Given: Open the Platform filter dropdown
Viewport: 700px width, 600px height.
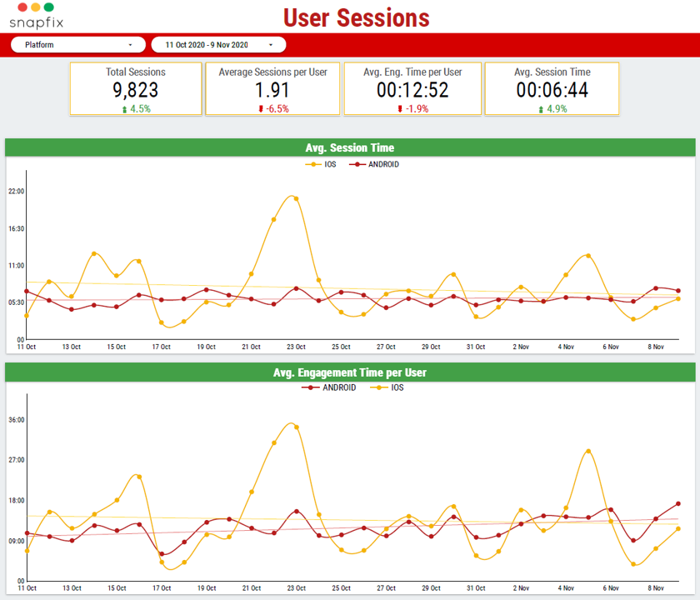Looking at the screenshot, I should coord(78,45).
